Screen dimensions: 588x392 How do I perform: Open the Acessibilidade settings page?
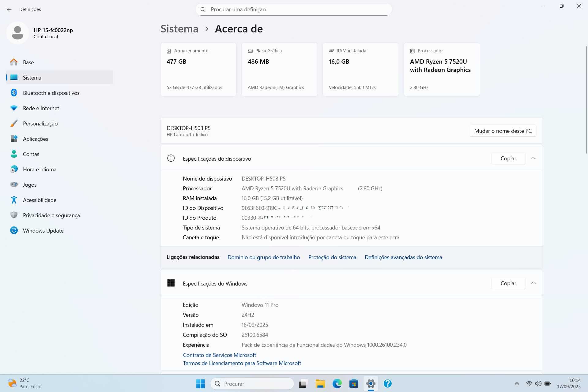[x=60, y=200]
